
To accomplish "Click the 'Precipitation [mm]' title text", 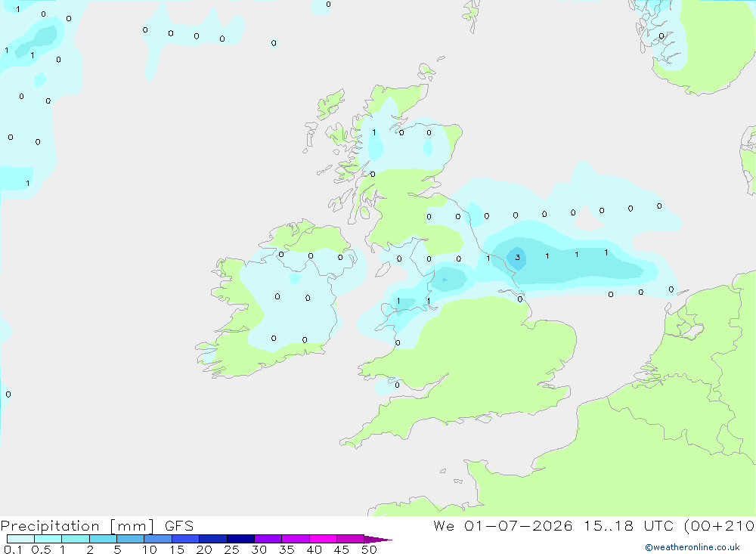I will click(x=78, y=526).
